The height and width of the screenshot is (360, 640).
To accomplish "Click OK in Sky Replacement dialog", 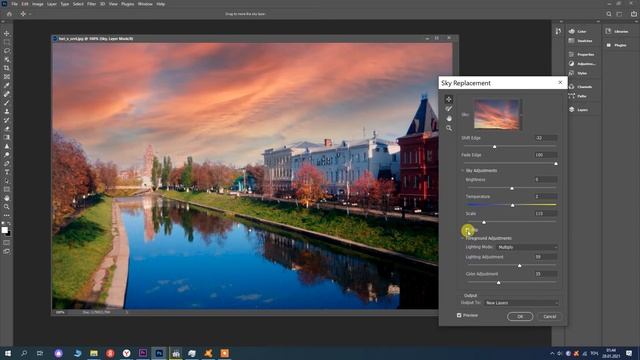I will (x=520, y=317).
